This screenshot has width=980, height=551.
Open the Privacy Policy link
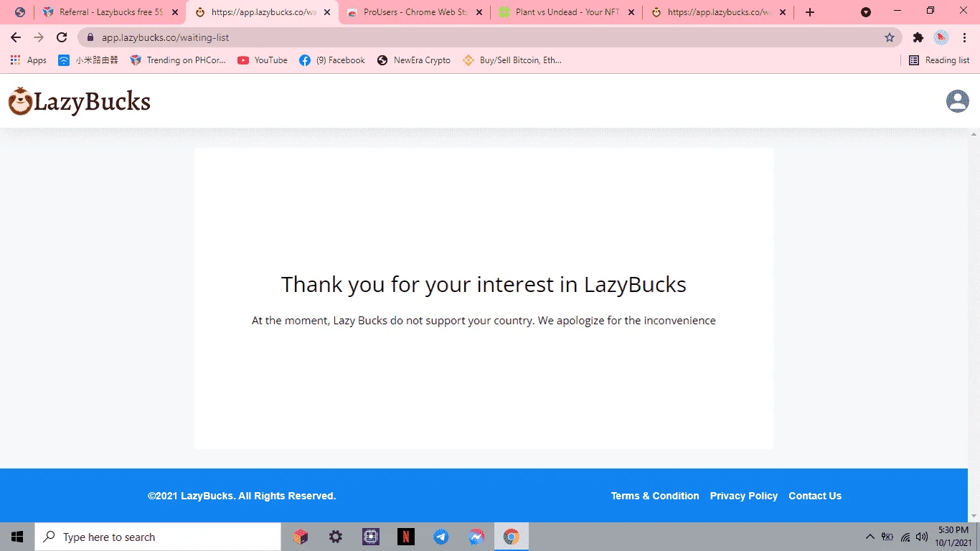click(744, 496)
